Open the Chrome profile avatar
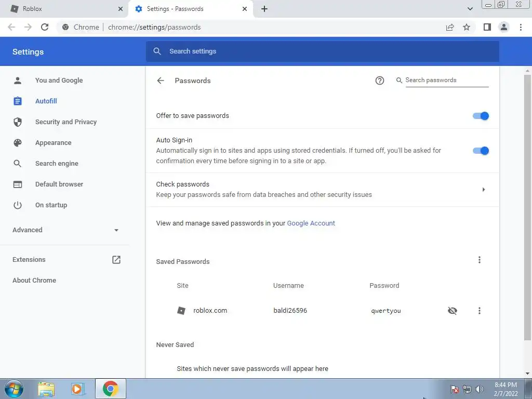The height and width of the screenshot is (399, 532). click(x=504, y=27)
